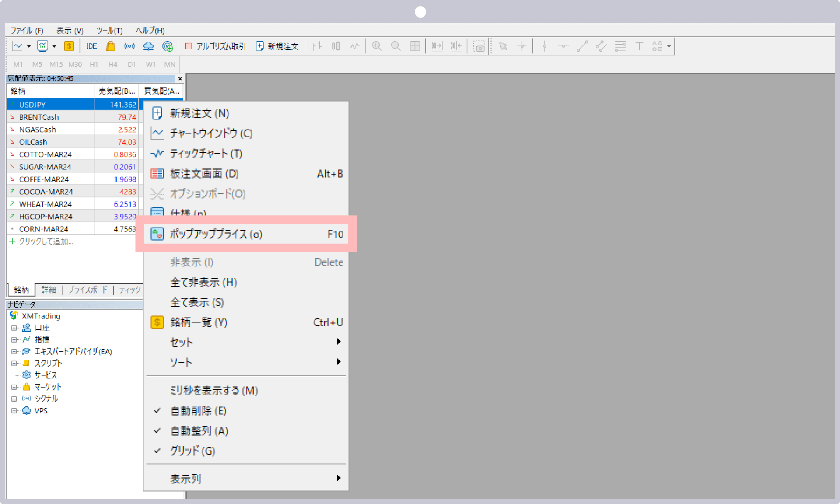
Task: Click the 新規注文 toolbar button
Action: pos(277,46)
